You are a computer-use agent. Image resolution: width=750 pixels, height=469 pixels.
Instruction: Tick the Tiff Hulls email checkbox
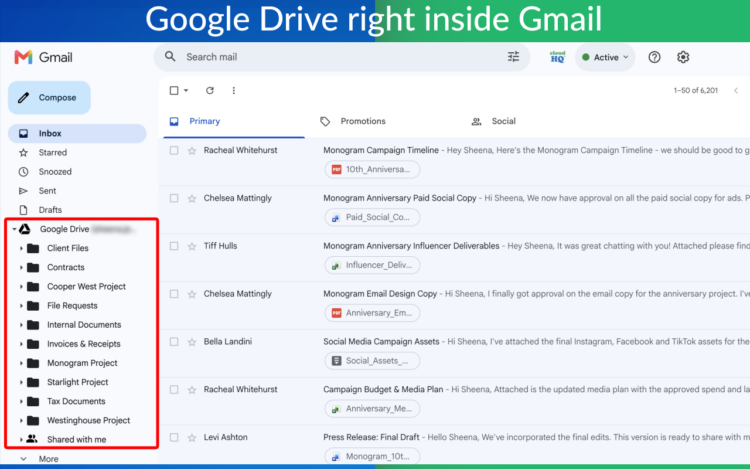tap(174, 246)
